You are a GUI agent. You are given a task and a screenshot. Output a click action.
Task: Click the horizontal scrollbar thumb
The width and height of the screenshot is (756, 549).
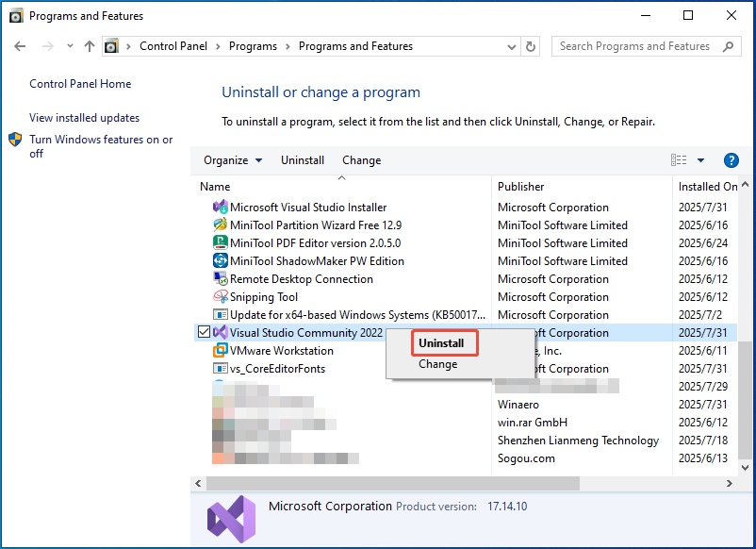tap(393, 483)
